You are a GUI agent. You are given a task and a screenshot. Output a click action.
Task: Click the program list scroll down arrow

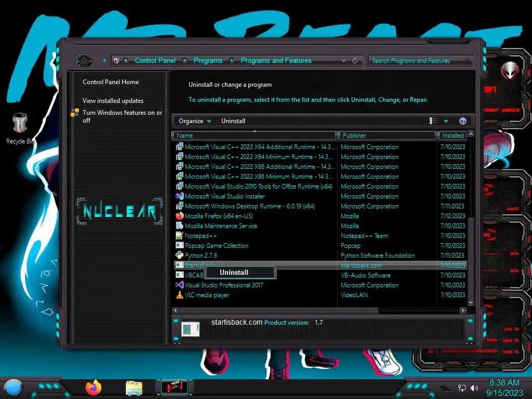click(471, 303)
